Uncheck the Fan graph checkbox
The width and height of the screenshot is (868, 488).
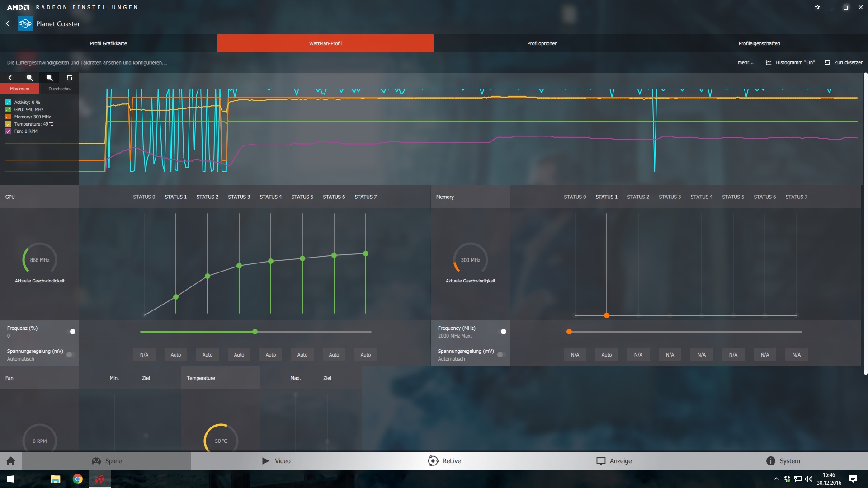click(8, 131)
